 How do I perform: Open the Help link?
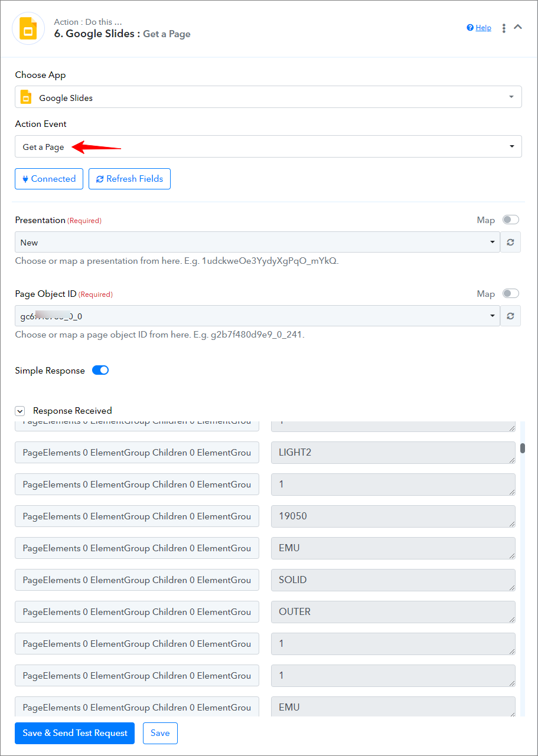click(484, 28)
